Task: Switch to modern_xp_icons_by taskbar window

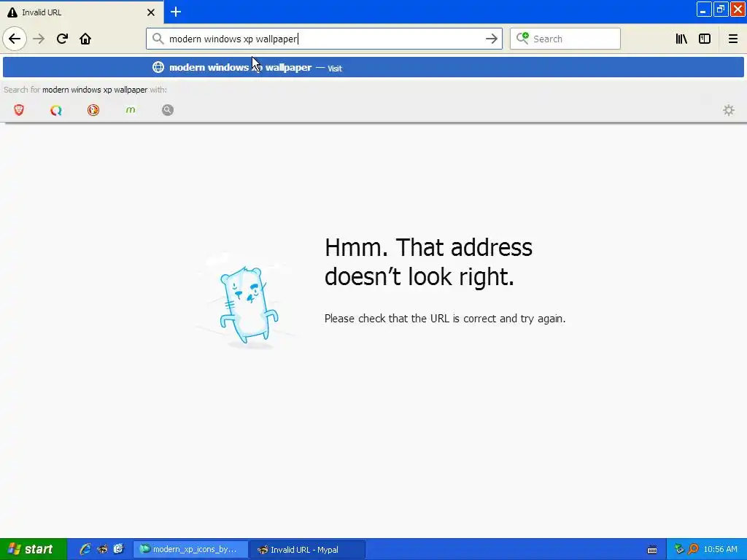Action: (190, 549)
